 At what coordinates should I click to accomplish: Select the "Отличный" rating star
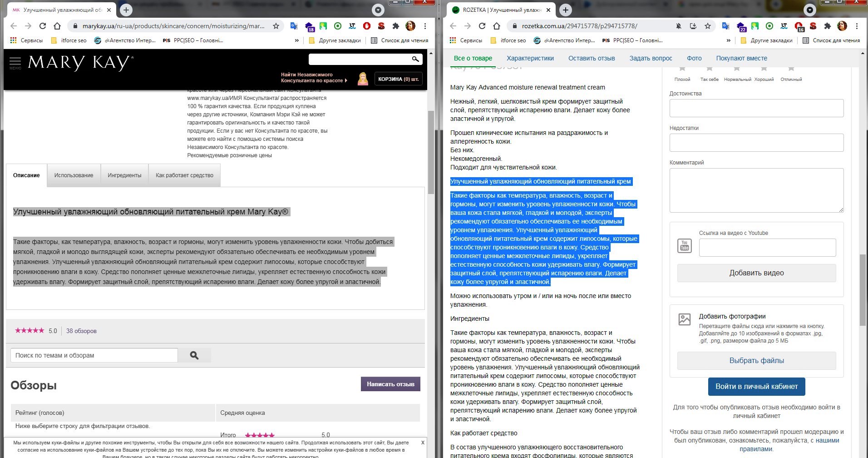pyautogui.click(x=791, y=69)
